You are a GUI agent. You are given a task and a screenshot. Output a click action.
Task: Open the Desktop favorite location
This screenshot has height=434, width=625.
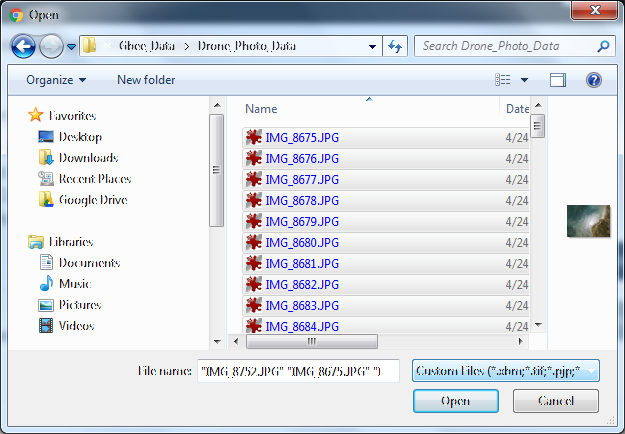pyautogui.click(x=80, y=136)
